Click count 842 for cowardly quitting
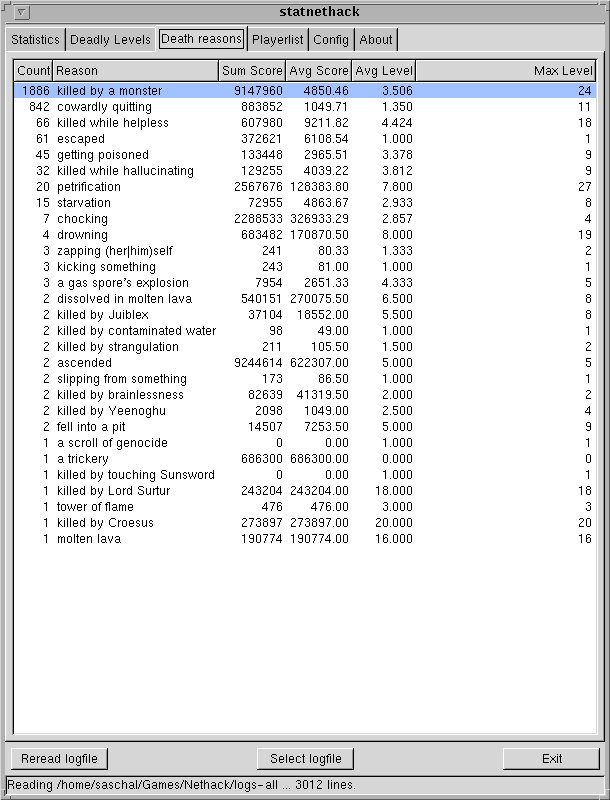 pyautogui.click(x=40, y=107)
